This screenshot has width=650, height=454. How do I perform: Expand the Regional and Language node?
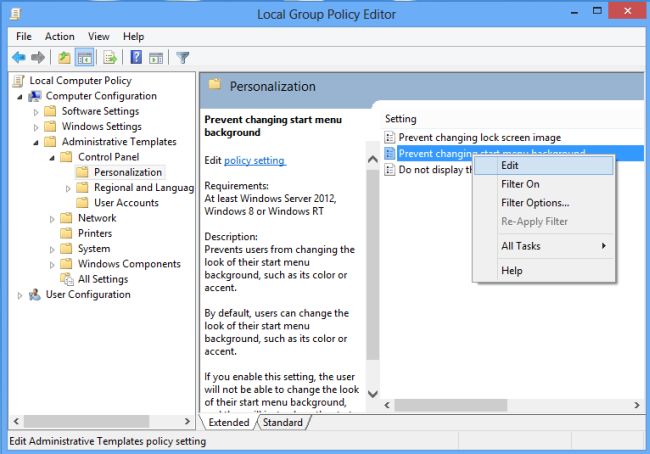point(68,189)
